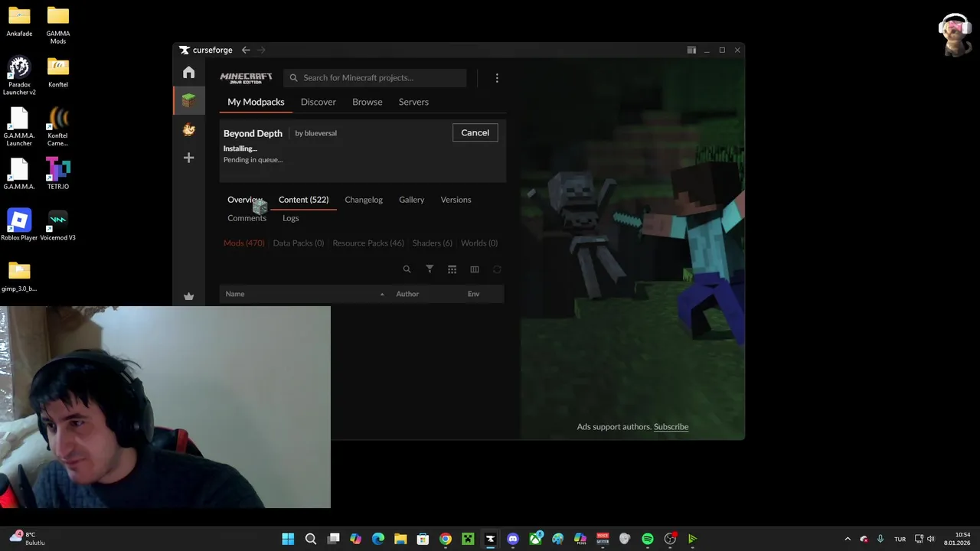Switch to My Modpacks tab
Screen dimensions: 980x551
pos(256,102)
